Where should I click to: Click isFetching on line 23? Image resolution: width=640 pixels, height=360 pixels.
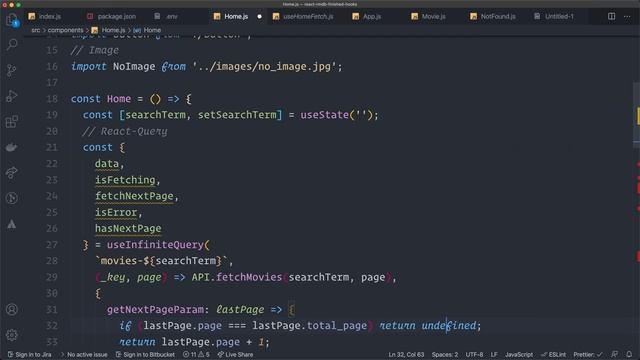tap(125, 180)
